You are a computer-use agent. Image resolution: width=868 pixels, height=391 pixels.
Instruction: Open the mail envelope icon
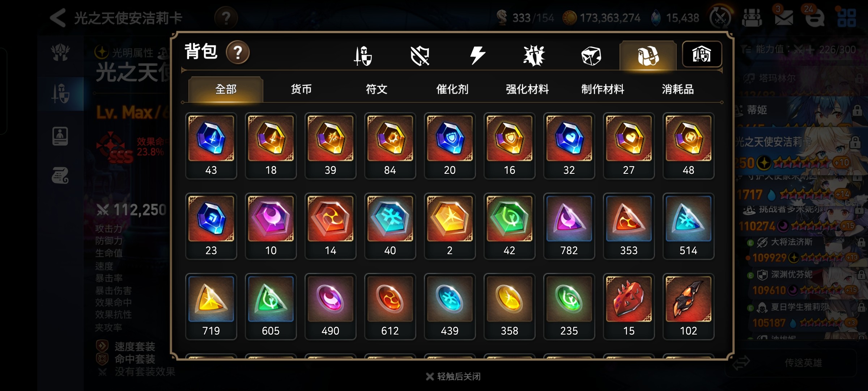point(784,17)
